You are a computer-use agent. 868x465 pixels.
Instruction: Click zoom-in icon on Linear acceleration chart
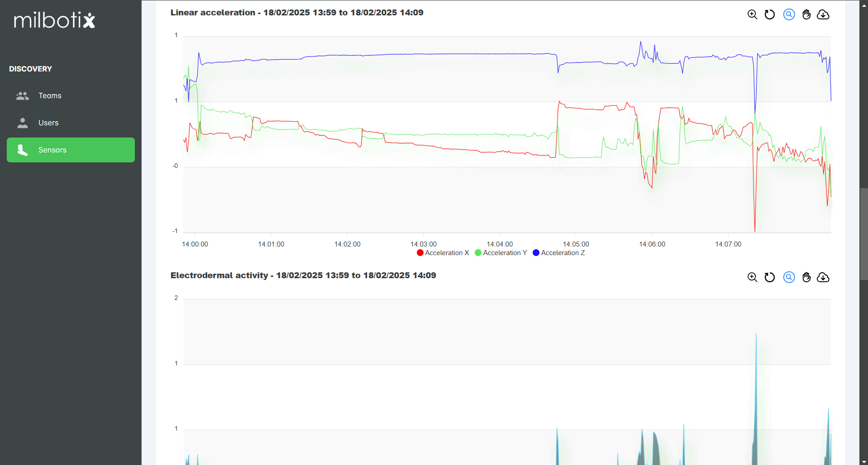752,14
